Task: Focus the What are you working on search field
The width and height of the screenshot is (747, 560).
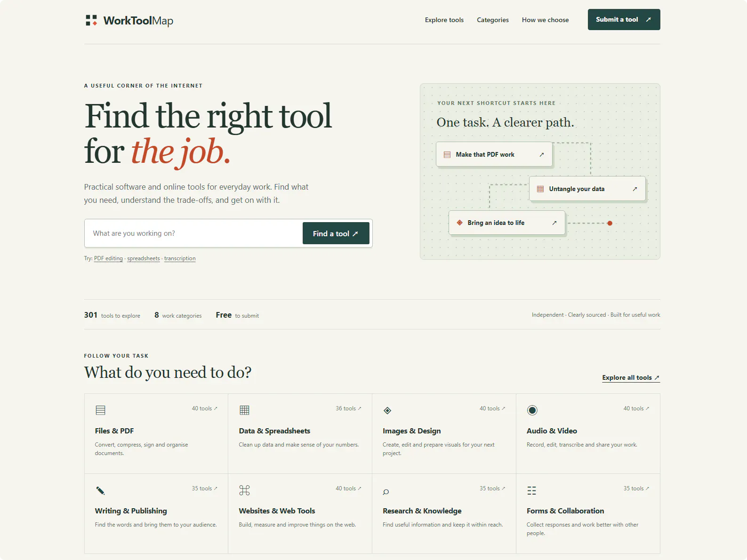Action: (194, 233)
